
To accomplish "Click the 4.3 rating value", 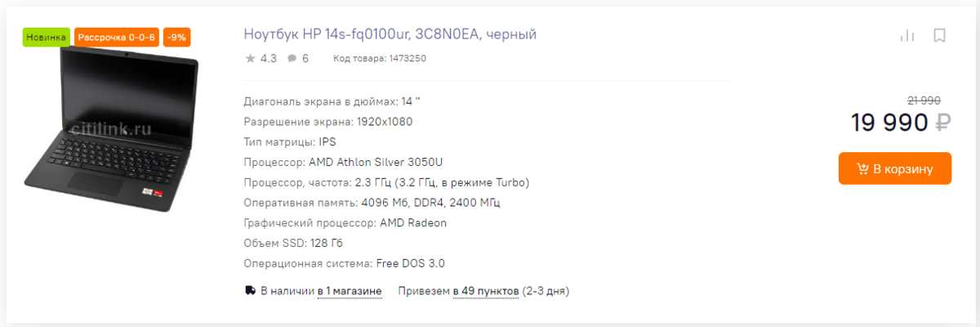I will pyautogui.click(x=268, y=59).
